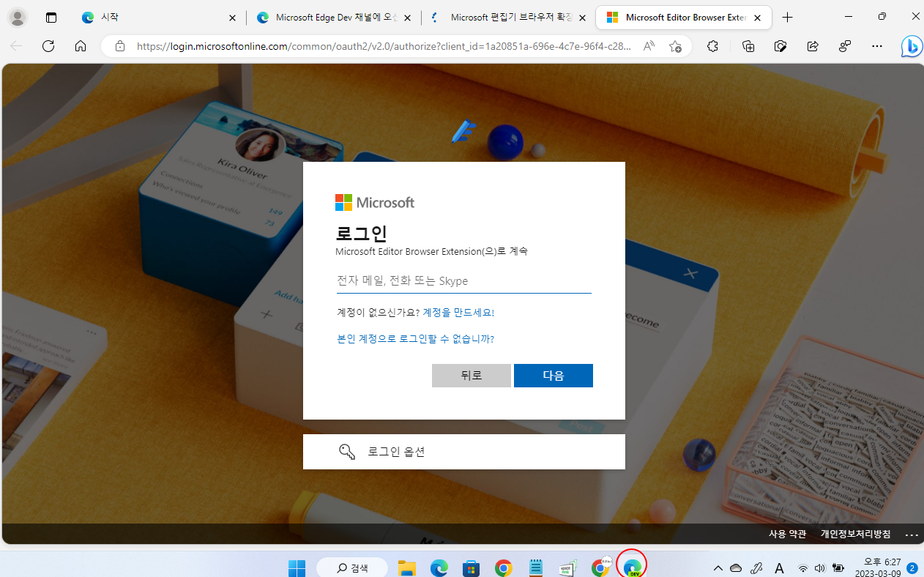Close the 시작 tab
This screenshot has height=577, width=924.
tap(233, 18)
